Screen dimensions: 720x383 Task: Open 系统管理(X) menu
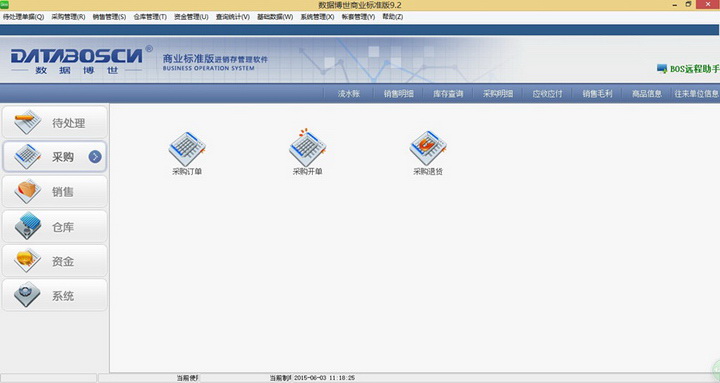pyautogui.click(x=317, y=17)
